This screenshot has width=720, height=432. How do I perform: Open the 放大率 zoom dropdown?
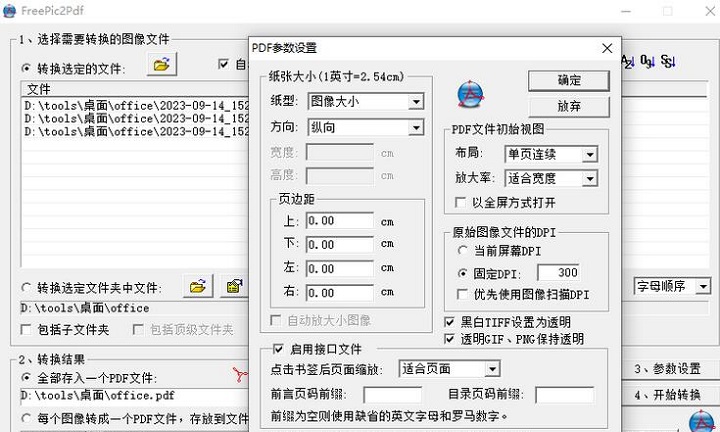click(x=590, y=179)
